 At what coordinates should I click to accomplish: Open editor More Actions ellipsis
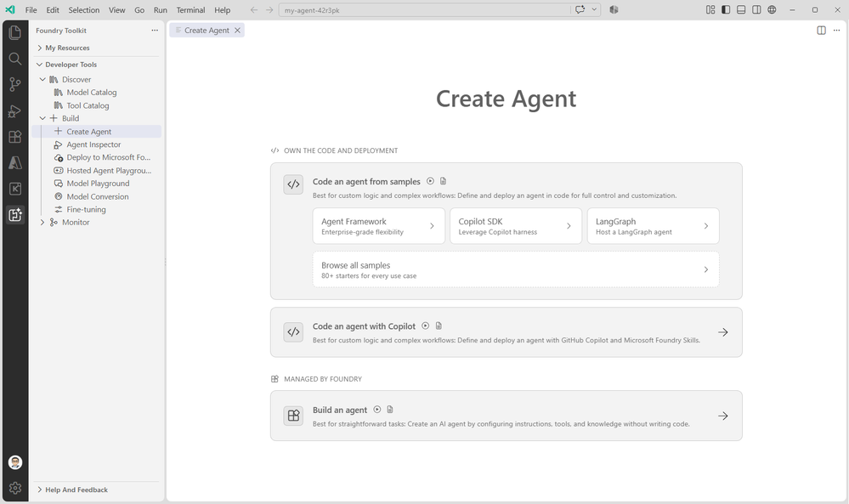click(x=836, y=31)
